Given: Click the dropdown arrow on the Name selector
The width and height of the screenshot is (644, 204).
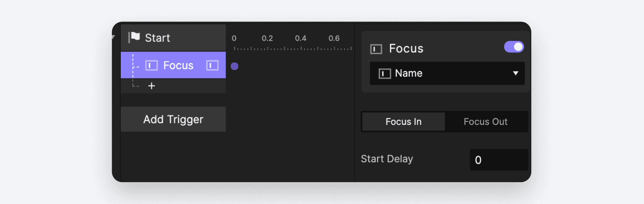Looking at the screenshot, I should (516, 73).
